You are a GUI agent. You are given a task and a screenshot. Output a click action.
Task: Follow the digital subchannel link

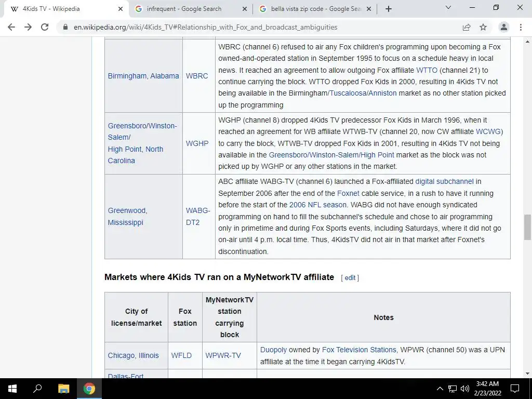pos(444,181)
